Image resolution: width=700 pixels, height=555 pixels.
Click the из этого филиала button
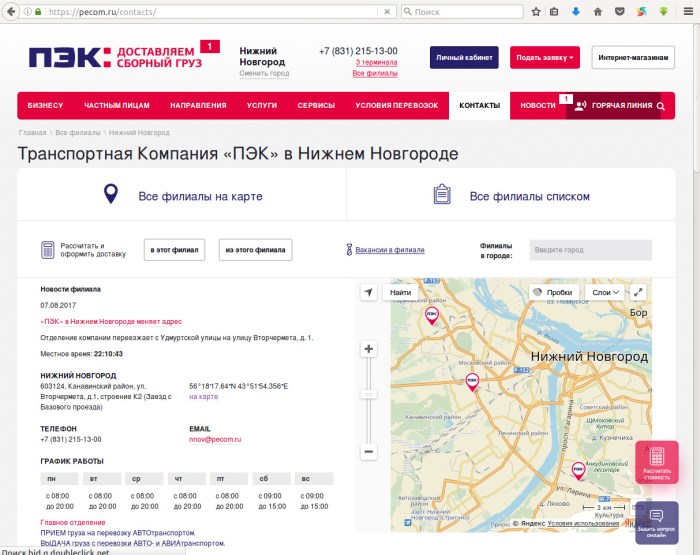coord(255,250)
